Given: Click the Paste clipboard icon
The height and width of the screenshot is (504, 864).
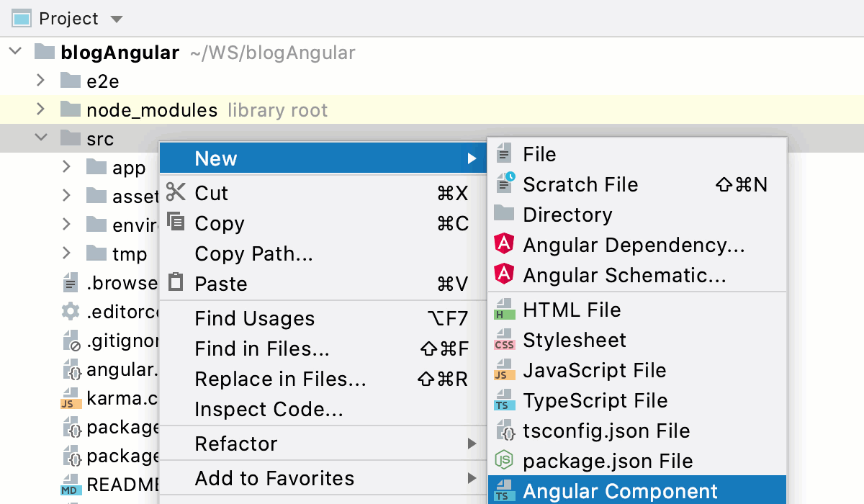Looking at the screenshot, I should coord(176,283).
